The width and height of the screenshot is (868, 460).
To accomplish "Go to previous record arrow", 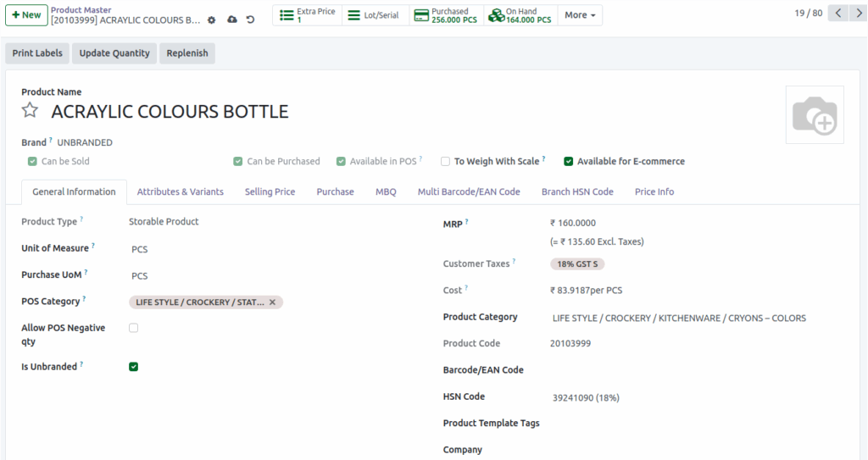I will click(x=838, y=13).
